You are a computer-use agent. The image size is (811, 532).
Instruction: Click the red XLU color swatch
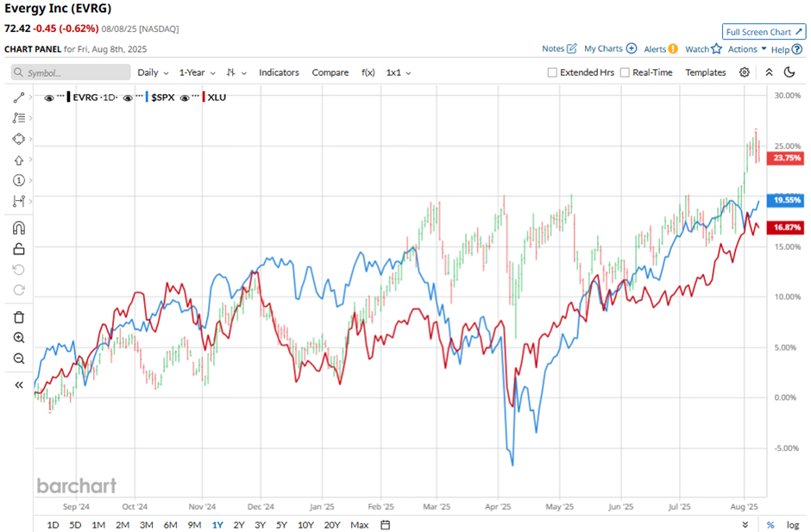(204, 97)
